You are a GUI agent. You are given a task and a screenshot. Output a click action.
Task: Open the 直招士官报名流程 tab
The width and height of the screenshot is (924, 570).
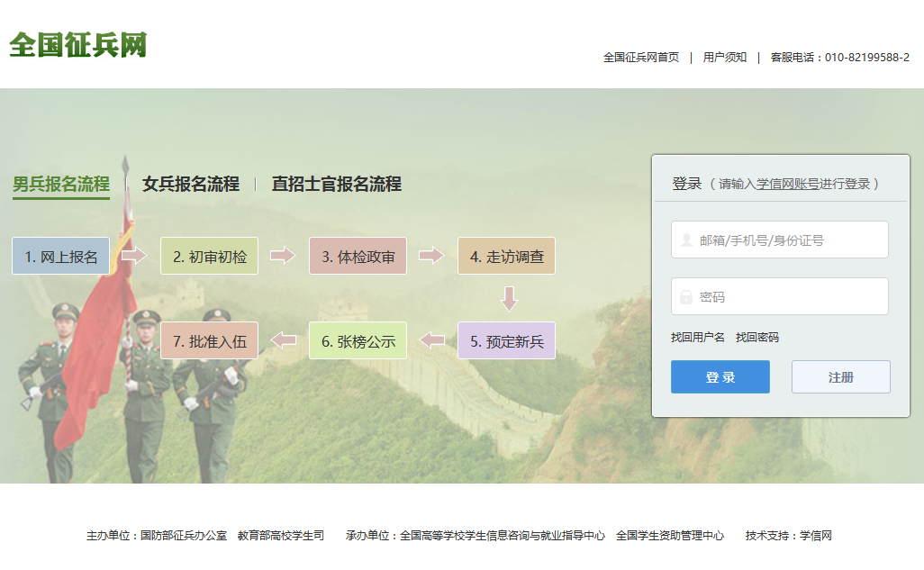336,185
